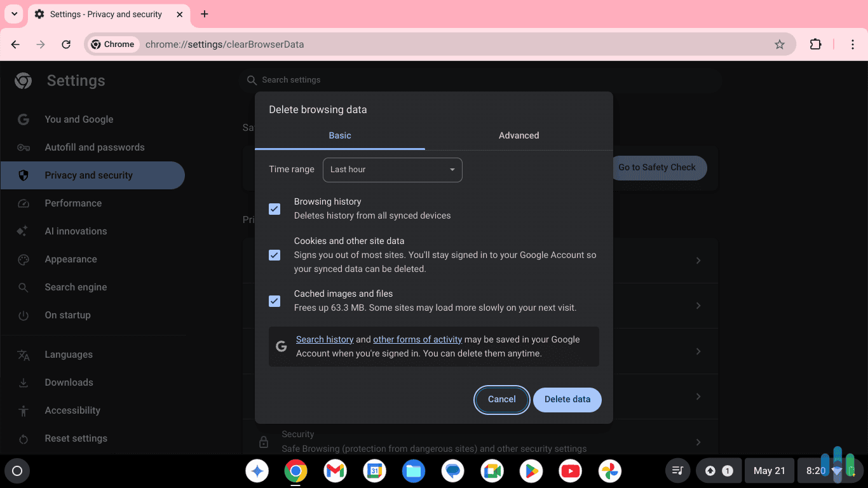
Task: Select the Autofill and passwords key icon
Action: (x=23, y=147)
